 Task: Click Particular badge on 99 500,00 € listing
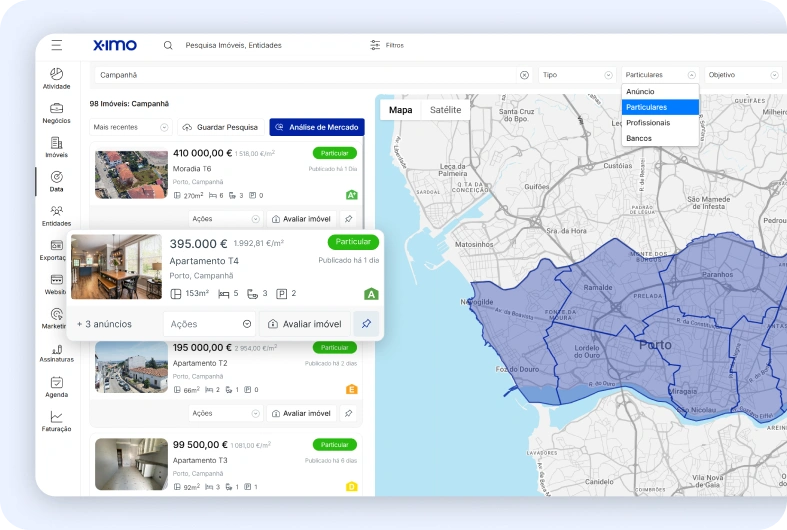click(335, 445)
